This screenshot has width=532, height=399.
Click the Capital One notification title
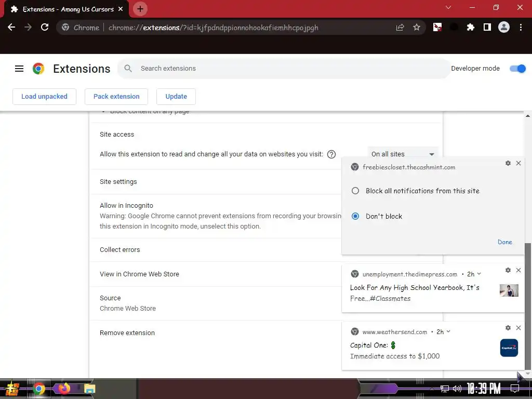pyautogui.click(x=373, y=345)
